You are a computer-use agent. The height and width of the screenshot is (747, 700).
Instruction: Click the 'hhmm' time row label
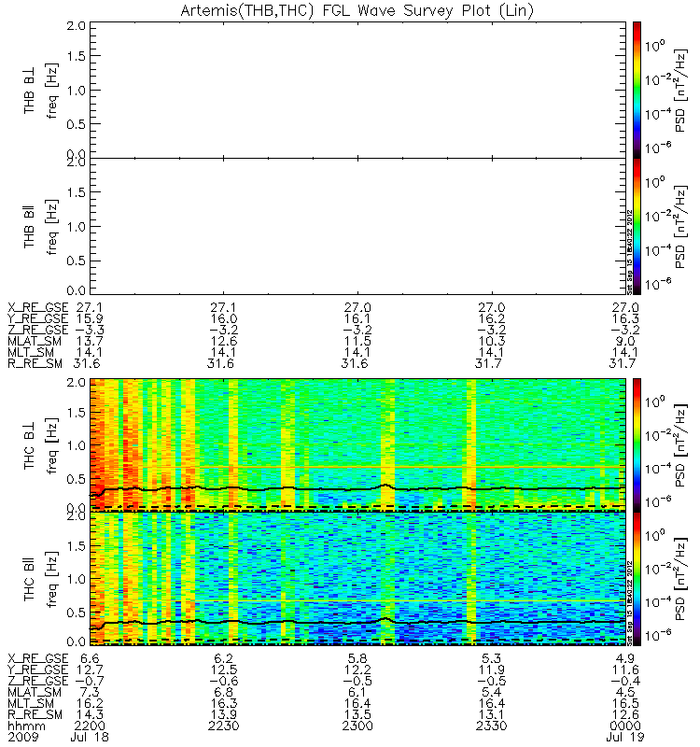[x=27, y=726]
